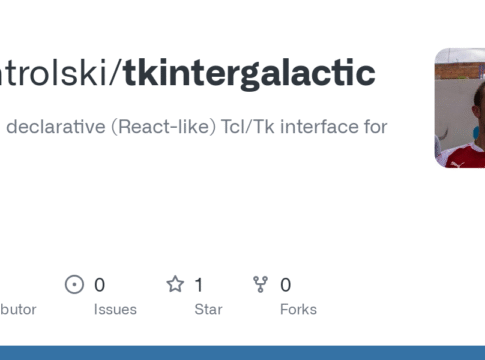Viewport: 485px width, 360px height.
Task: Click the forks count number 0
Action: [x=285, y=285]
